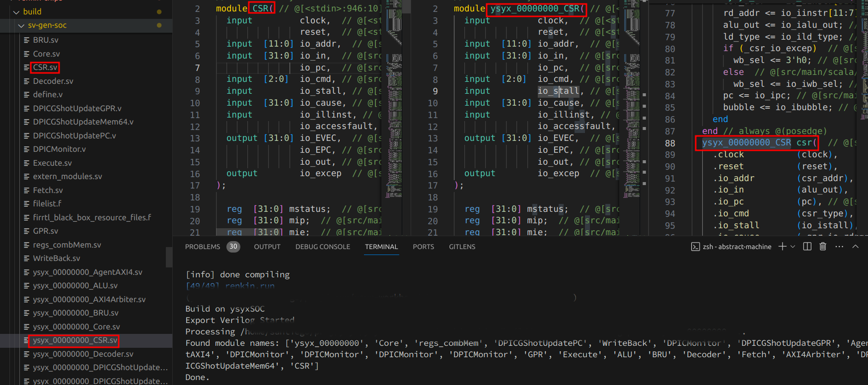The height and width of the screenshot is (385, 868).
Task: Select the zsh - abstract-machine terminal
Action: (731, 247)
